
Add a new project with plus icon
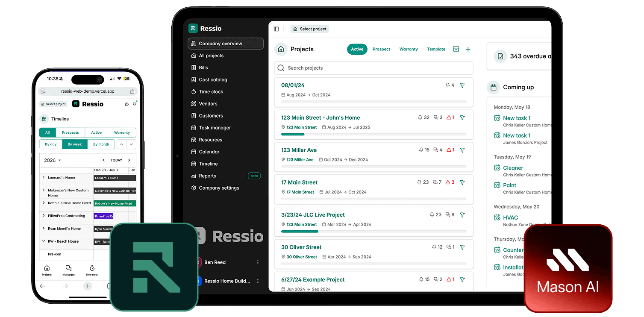tap(468, 49)
